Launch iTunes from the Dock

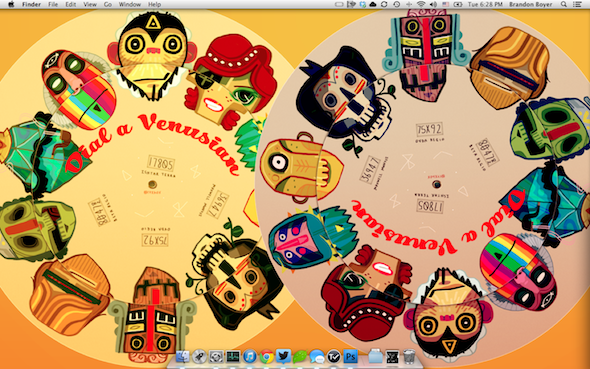(249, 356)
